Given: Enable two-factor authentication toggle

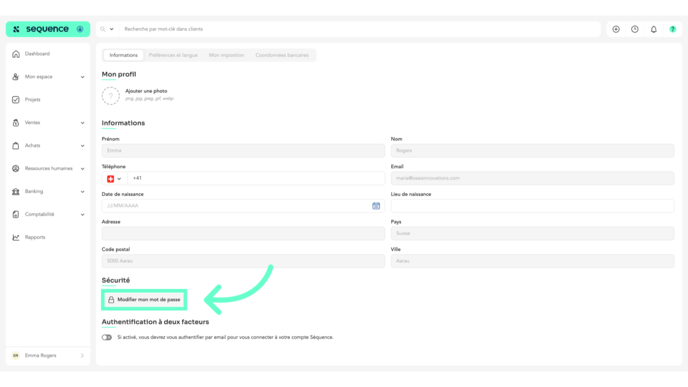Looking at the screenshot, I should click(107, 337).
